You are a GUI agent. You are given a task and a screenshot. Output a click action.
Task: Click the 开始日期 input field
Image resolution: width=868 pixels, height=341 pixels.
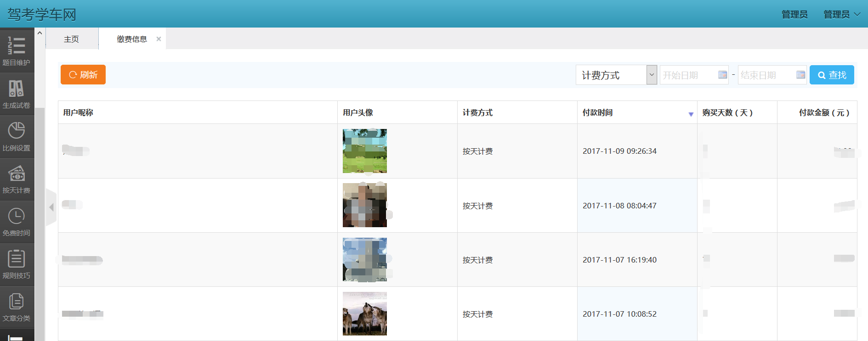coord(687,75)
